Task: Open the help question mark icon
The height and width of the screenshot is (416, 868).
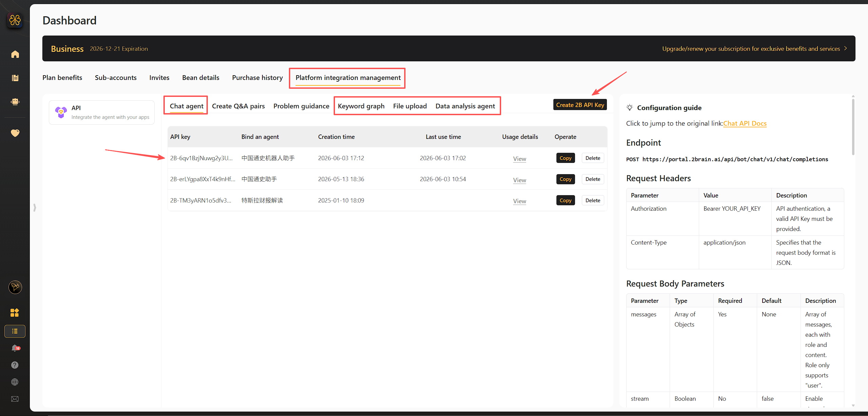Action: coord(15,365)
